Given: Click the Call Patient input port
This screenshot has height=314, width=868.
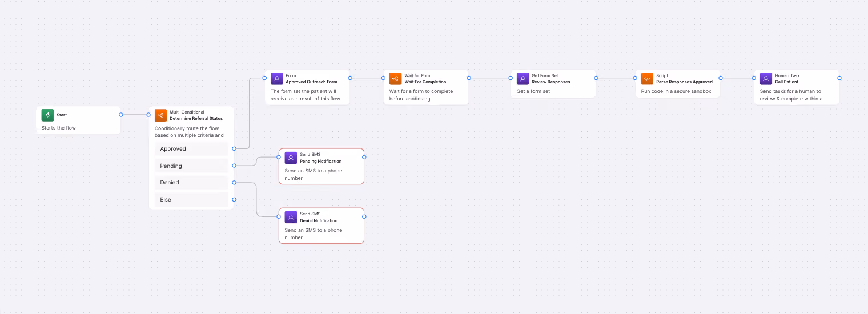Looking at the screenshot, I should pyautogui.click(x=754, y=78).
